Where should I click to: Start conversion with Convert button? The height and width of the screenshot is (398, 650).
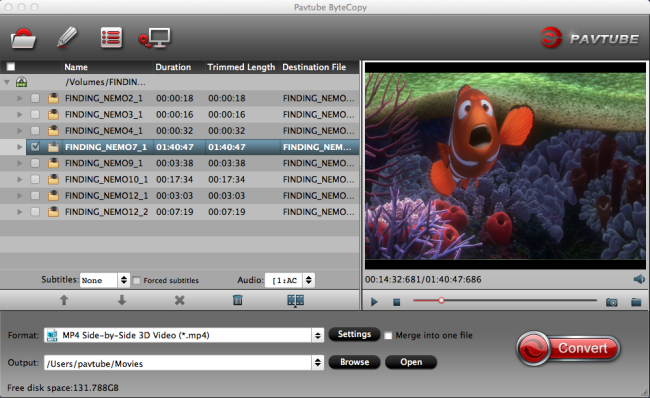[569, 348]
